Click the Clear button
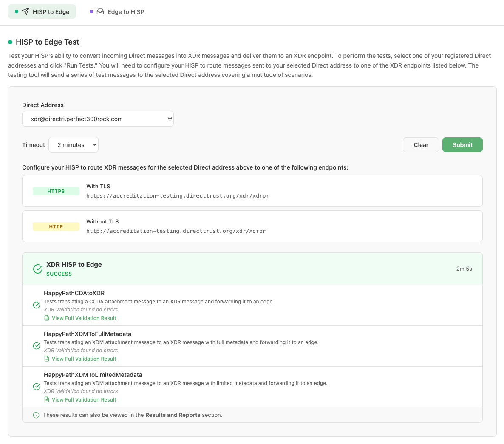Viewport: 504px width, 444px height. click(421, 145)
